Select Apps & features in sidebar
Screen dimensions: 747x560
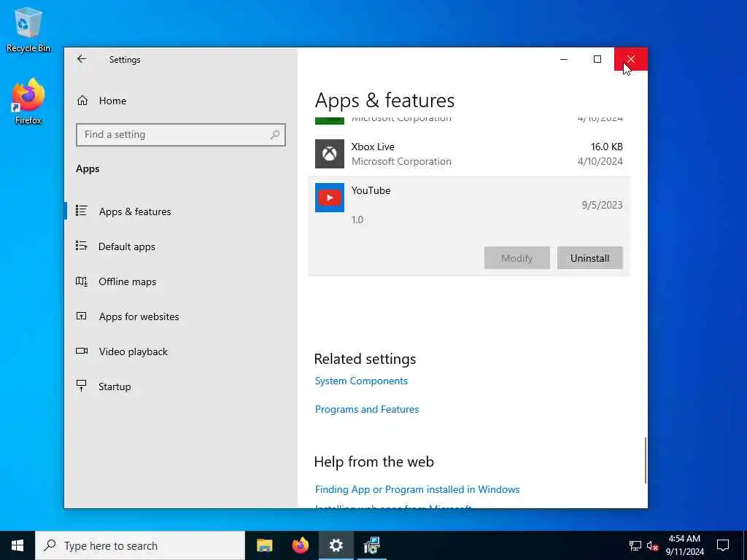click(x=135, y=211)
